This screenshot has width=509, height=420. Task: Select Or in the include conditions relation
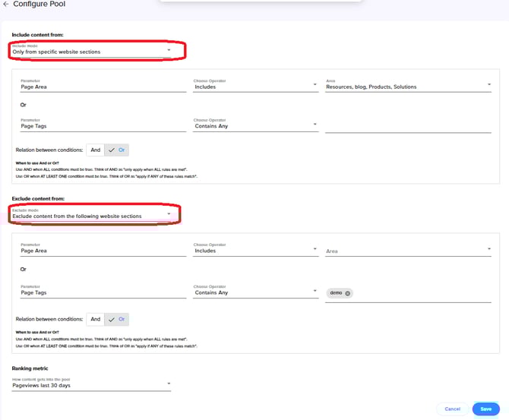click(117, 150)
